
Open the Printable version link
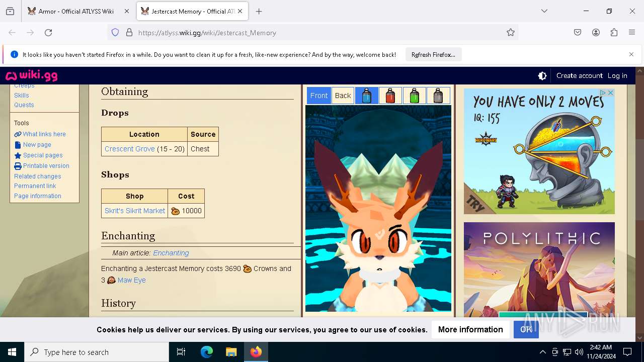pyautogui.click(x=46, y=166)
